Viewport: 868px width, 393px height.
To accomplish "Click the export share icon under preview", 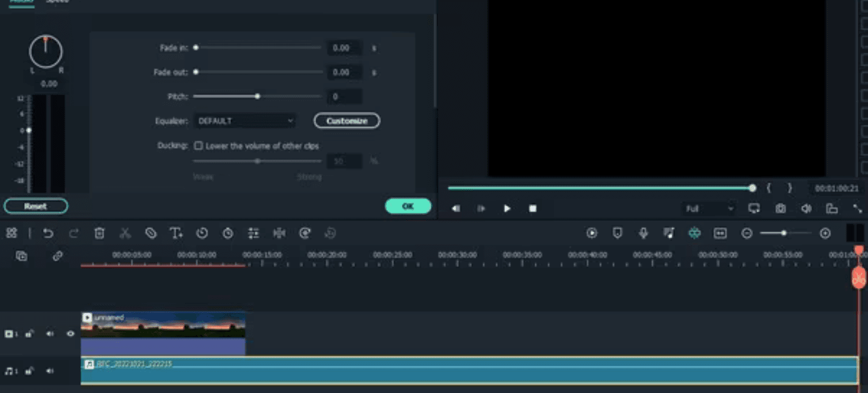I will (832, 208).
